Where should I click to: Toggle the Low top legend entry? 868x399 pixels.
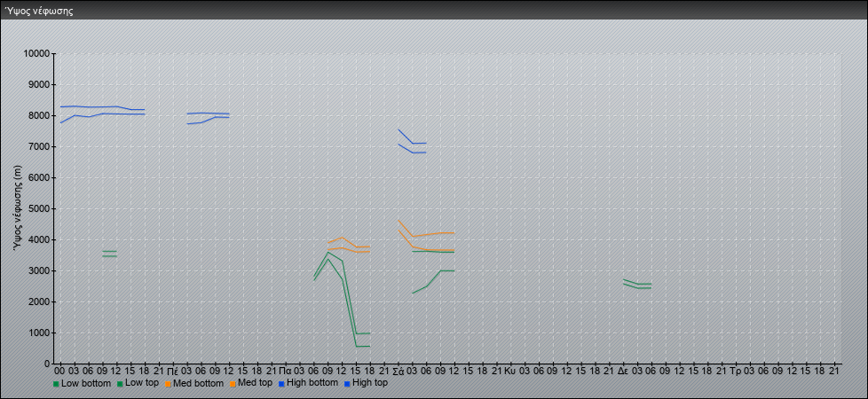coord(138,383)
